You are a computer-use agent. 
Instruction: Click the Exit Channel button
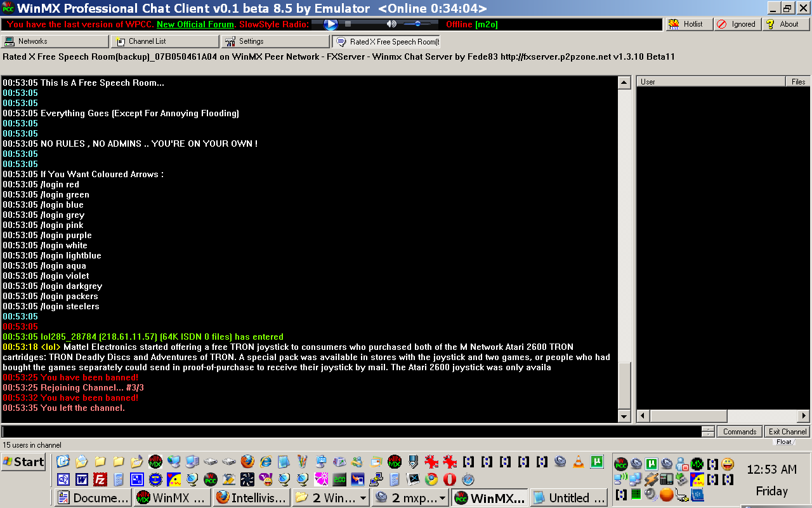point(787,431)
